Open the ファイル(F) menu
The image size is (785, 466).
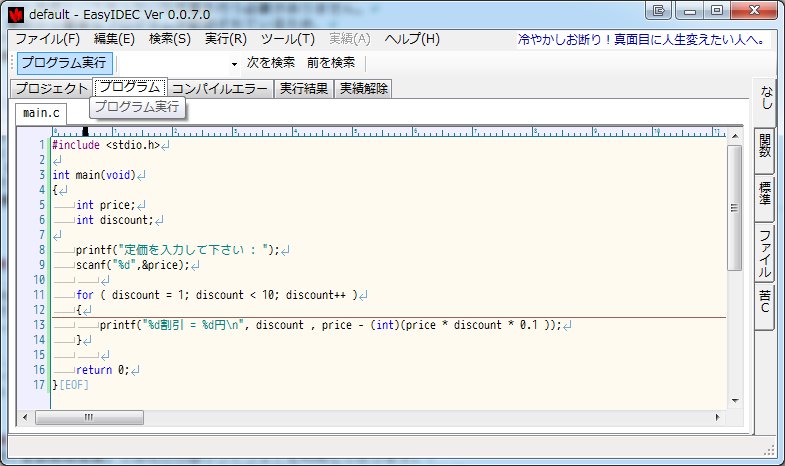(47, 40)
